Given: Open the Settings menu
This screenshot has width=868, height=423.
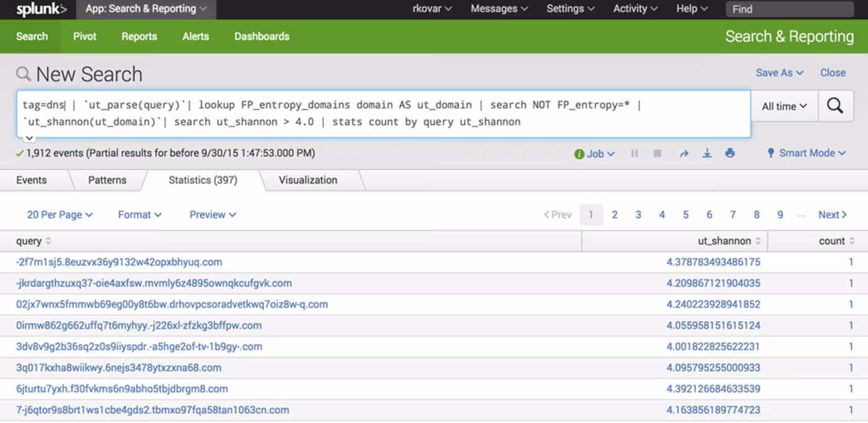Looking at the screenshot, I should point(570,9).
